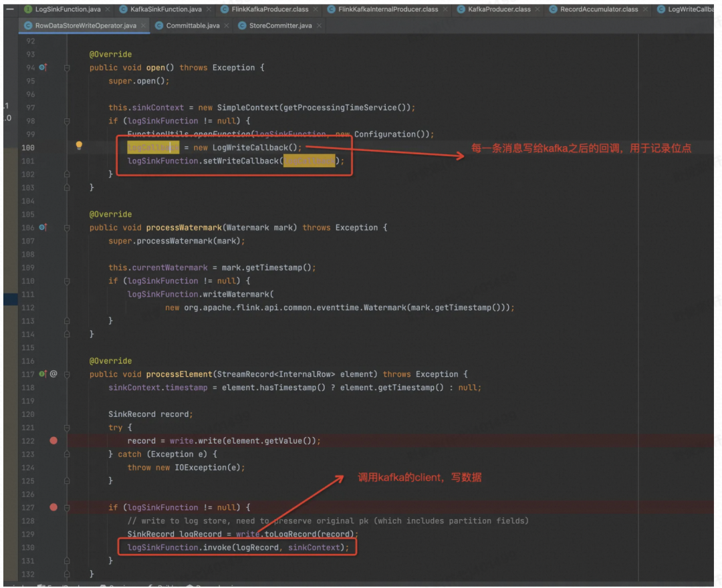This screenshot has height=588, width=722.
Task: Close the StoreCommitter.java tab
Action: point(319,26)
